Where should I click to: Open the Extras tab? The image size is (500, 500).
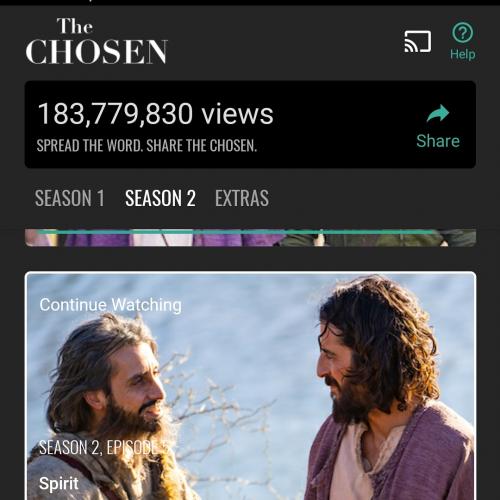coord(242,198)
